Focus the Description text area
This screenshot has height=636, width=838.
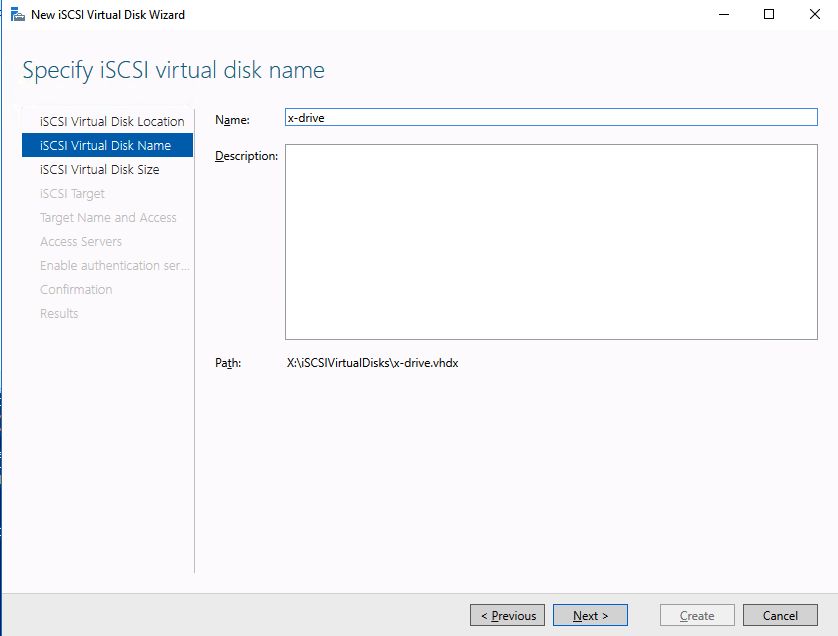[551, 243]
